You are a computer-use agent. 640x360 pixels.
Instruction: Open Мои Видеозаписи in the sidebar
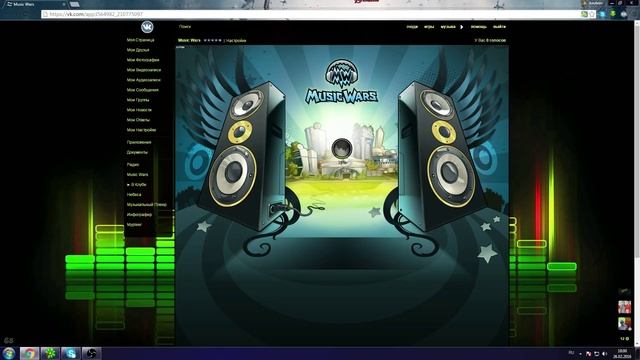pyautogui.click(x=144, y=70)
